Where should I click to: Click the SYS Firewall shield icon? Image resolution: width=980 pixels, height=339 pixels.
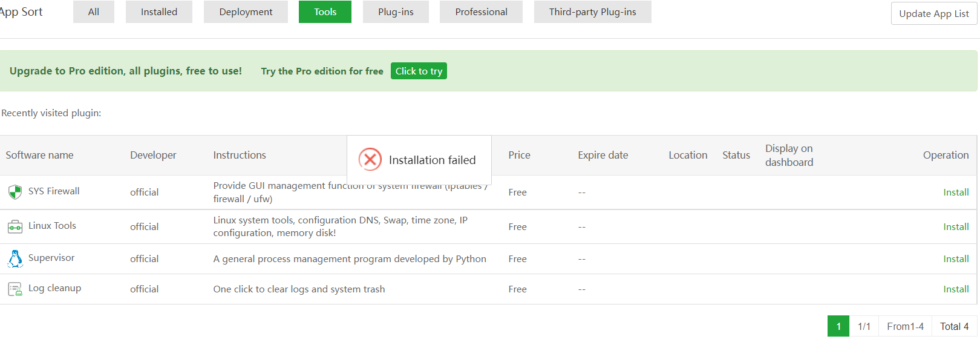[15, 192]
